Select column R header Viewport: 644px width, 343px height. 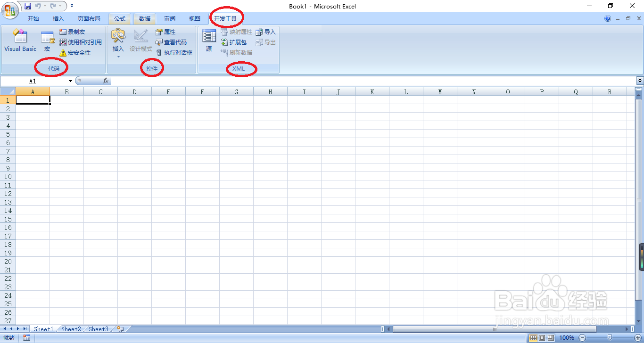(610, 92)
